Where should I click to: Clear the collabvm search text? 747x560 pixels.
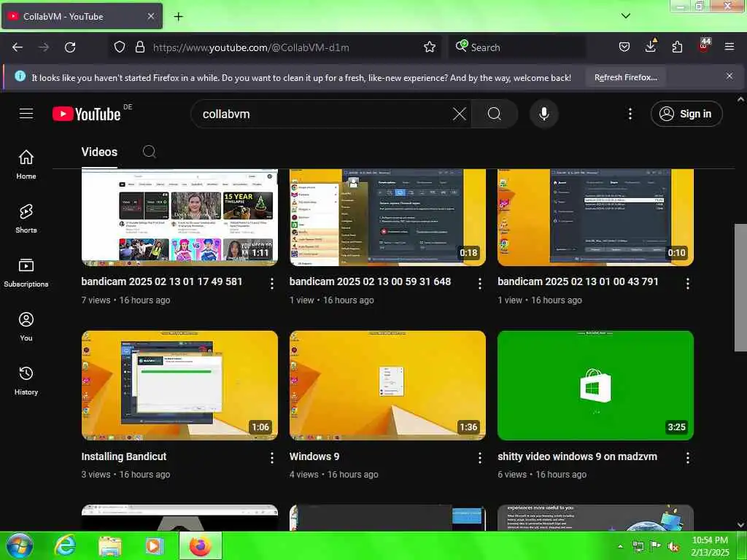[x=459, y=114]
